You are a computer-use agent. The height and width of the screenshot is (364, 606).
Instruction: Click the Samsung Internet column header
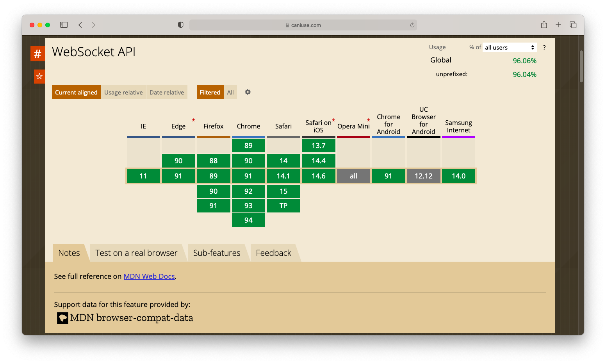(x=458, y=126)
